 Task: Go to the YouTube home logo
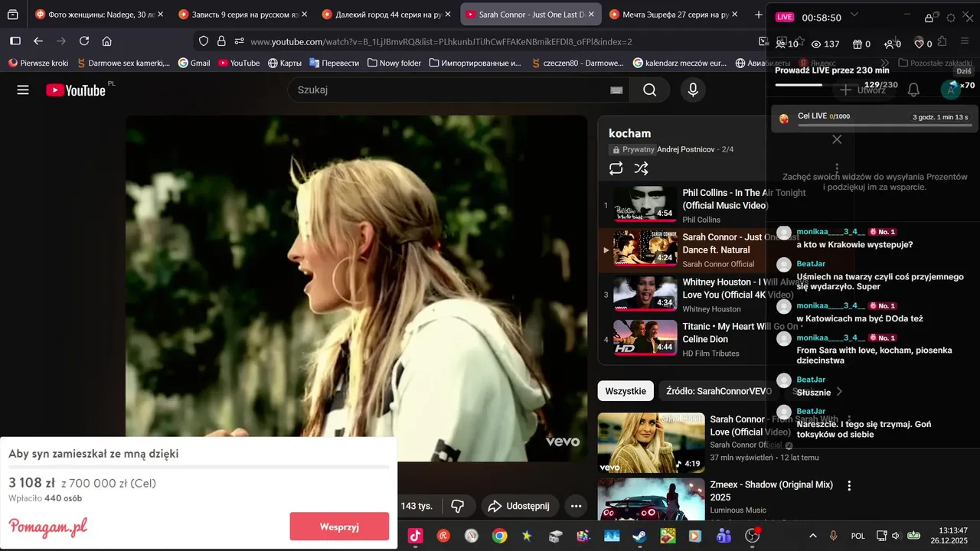[76, 90]
